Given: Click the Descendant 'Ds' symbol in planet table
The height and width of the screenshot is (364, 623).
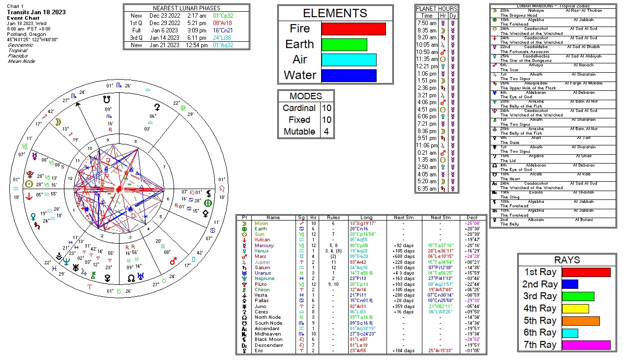Looking at the screenshot, I should [245, 345].
